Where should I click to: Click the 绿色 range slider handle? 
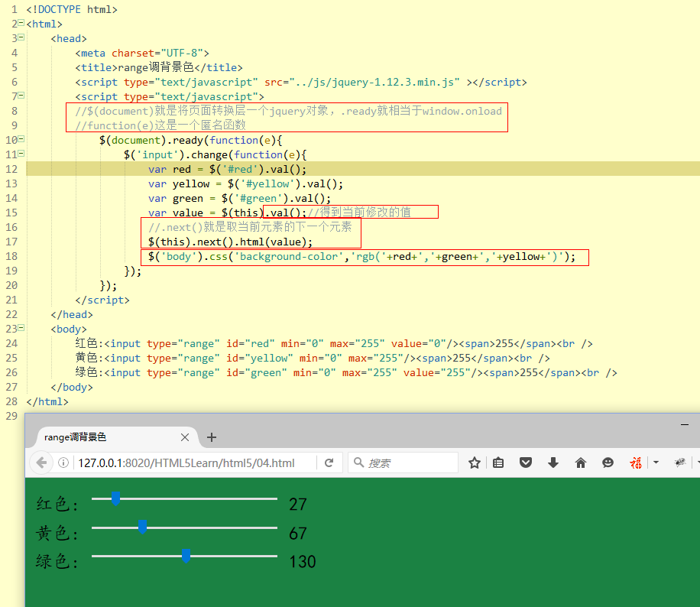tap(186, 556)
